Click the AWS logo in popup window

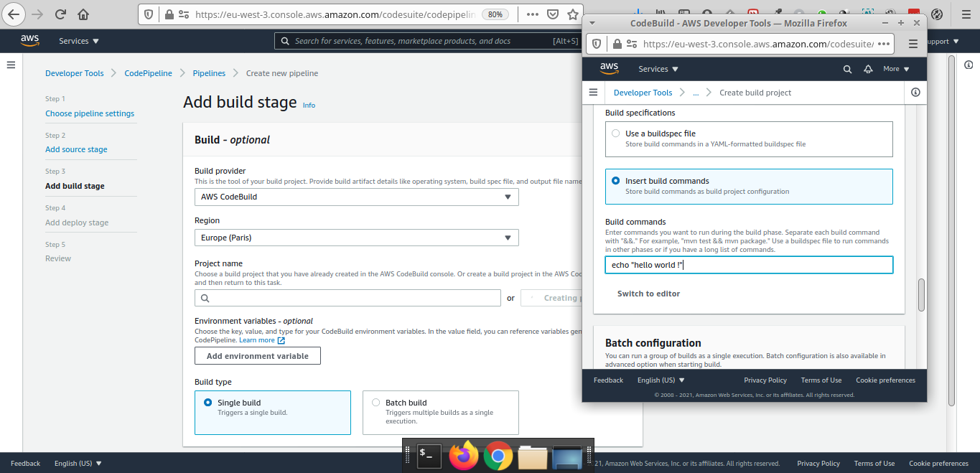coord(609,69)
